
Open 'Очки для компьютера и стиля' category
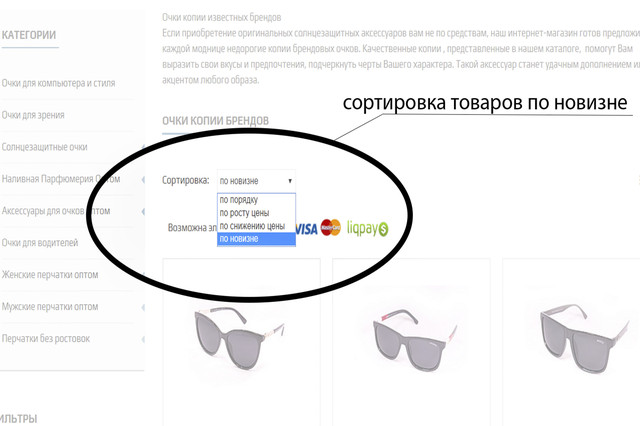tap(58, 83)
